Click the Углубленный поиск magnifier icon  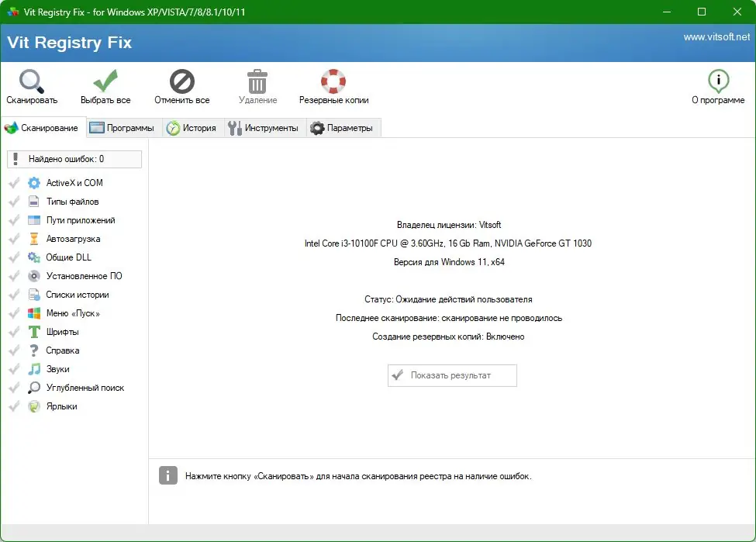pyautogui.click(x=33, y=387)
